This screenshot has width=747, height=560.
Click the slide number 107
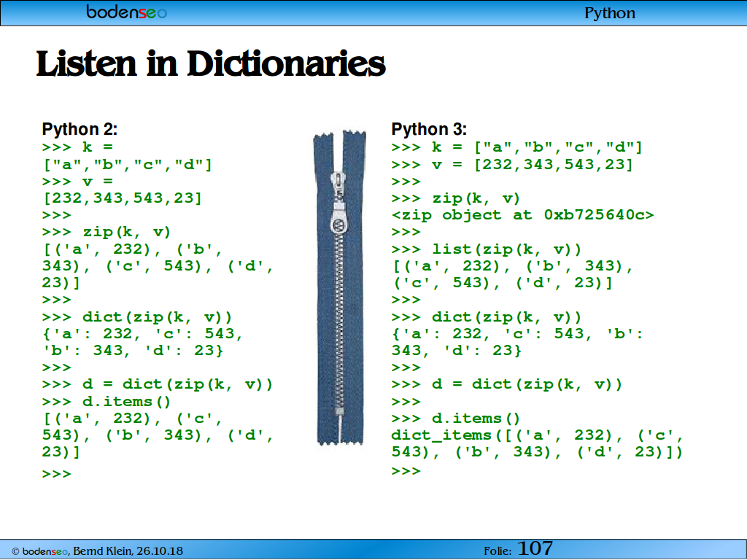(535, 548)
